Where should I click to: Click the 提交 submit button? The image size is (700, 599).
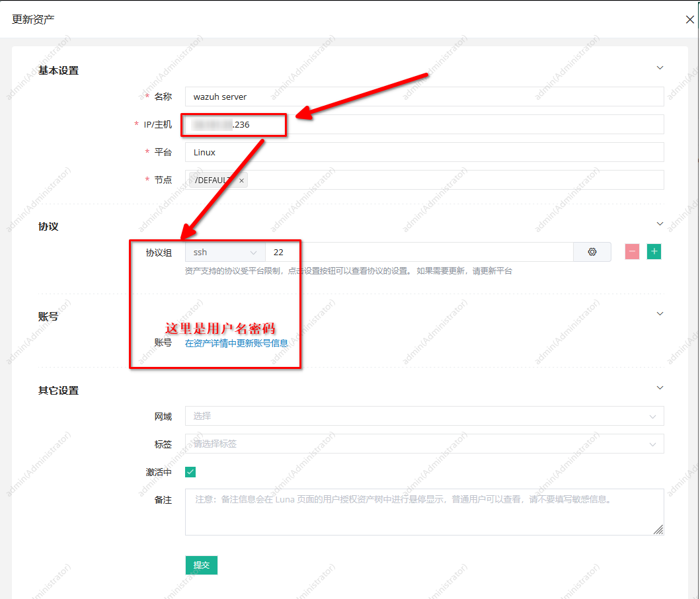click(x=201, y=565)
